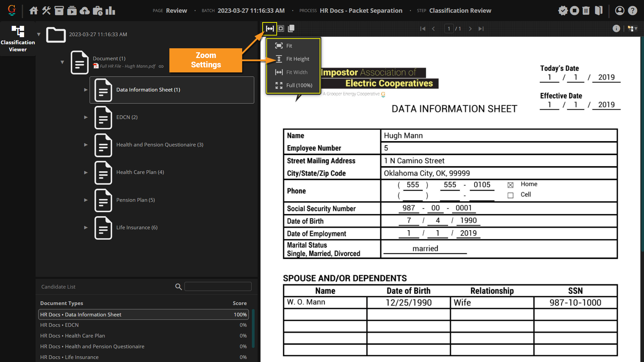Expand the EDCN (2) tree node
The height and width of the screenshot is (362, 644).
86,117
